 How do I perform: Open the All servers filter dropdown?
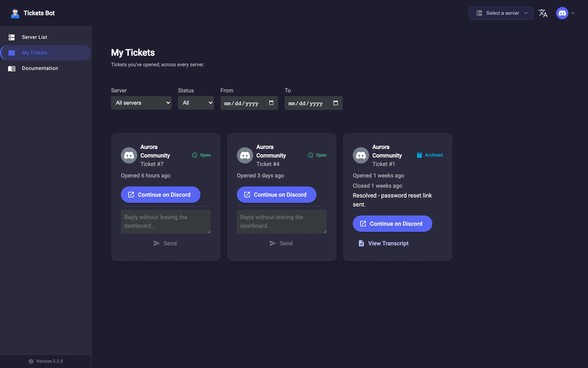point(141,103)
